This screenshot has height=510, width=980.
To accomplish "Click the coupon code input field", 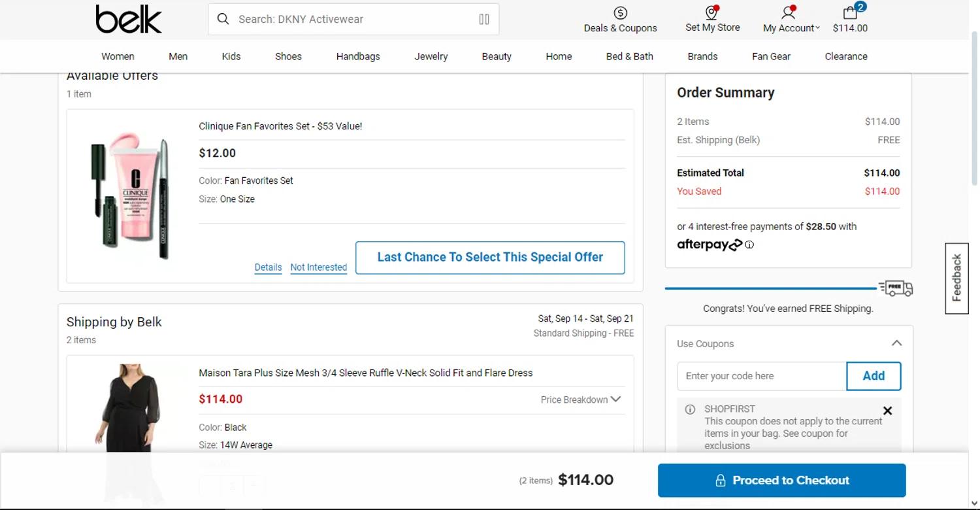I will [x=761, y=376].
